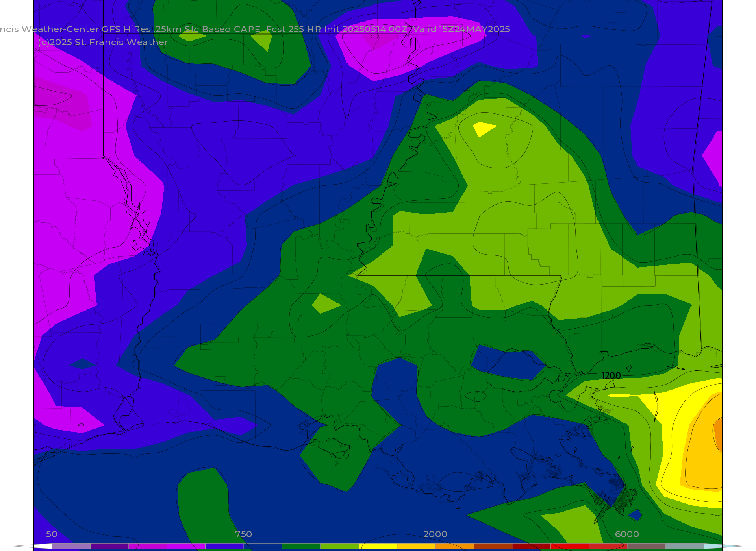Click the white left arrow end of the color bar
The width and height of the screenshot is (756, 551).
[x=33, y=546]
